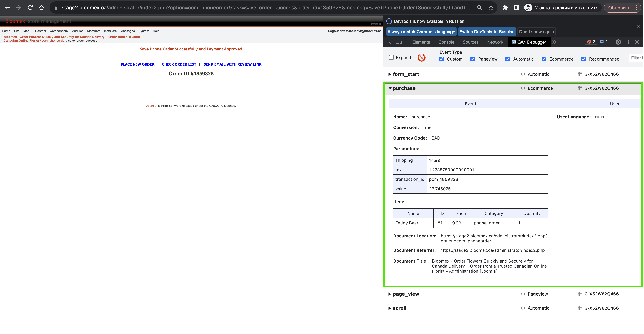Open the Content menu

pyautogui.click(x=40, y=31)
